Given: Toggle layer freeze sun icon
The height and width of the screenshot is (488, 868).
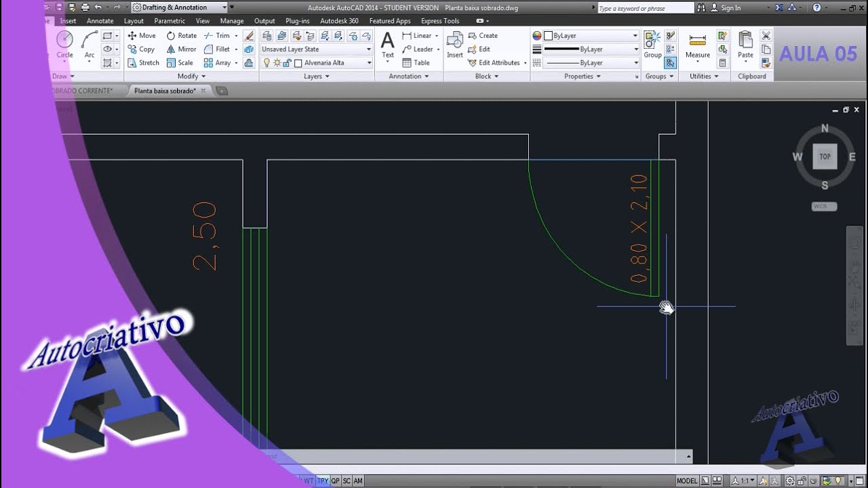Looking at the screenshot, I should pos(277,62).
